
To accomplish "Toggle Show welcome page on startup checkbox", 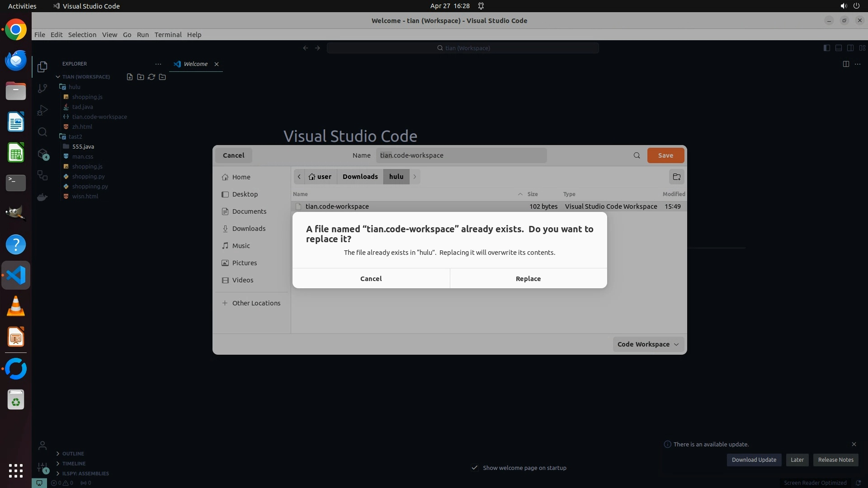I will point(475,468).
